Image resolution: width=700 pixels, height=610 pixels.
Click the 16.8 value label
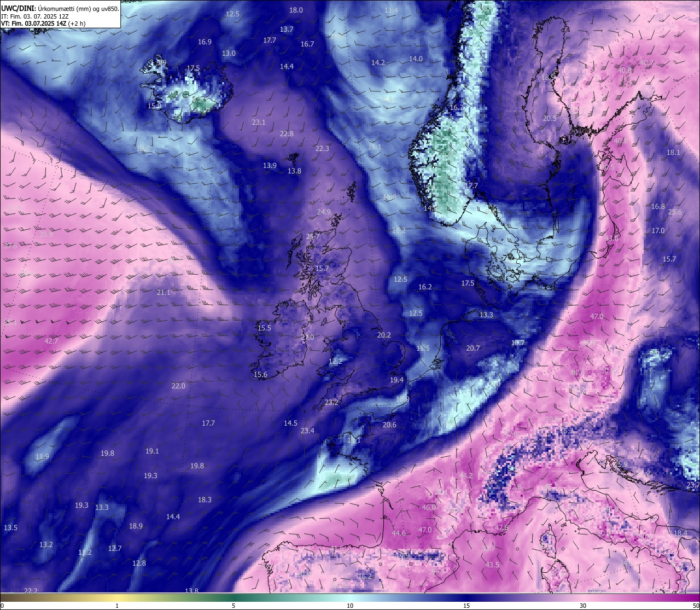pos(658,206)
